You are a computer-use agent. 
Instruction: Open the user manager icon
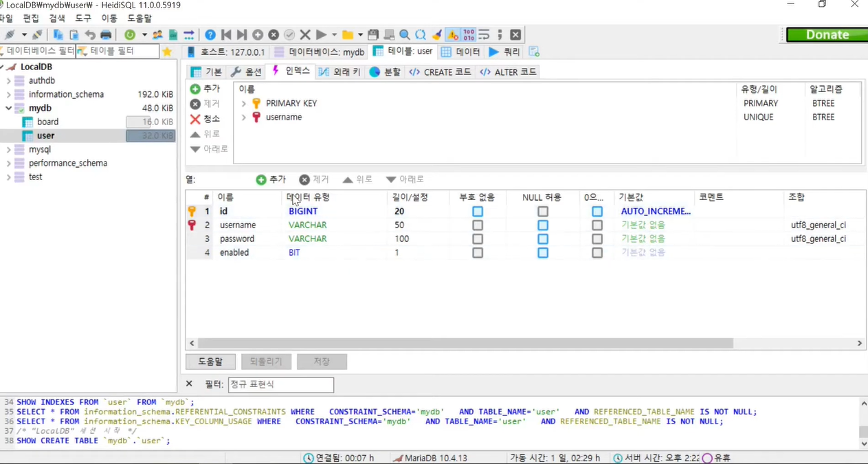click(x=157, y=34)
